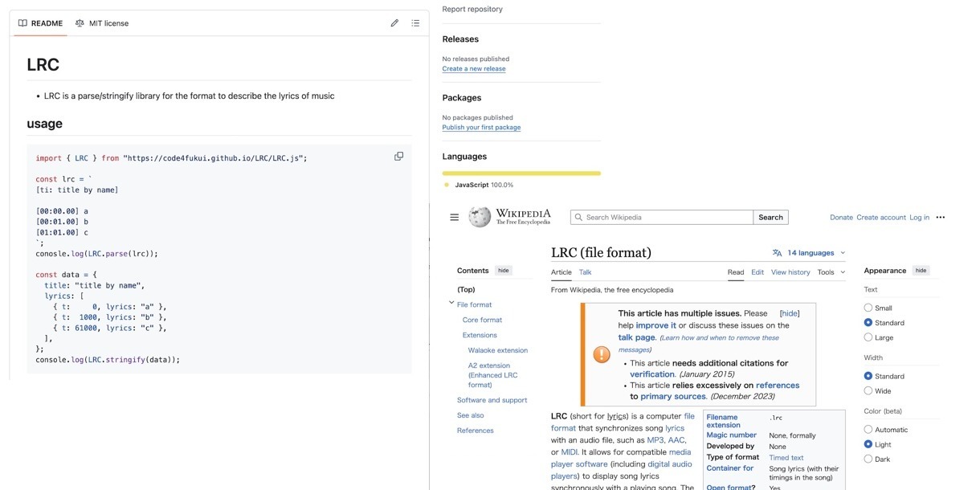Screen dimensions: 980x490
Task: Click the README book icon
Action: (22, 23)
